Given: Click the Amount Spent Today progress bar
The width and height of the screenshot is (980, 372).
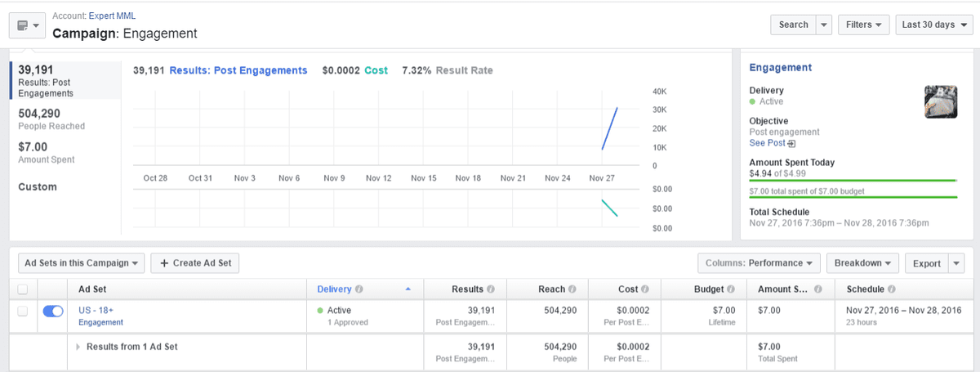Looking at the screenshot, I should click(853, 180).
